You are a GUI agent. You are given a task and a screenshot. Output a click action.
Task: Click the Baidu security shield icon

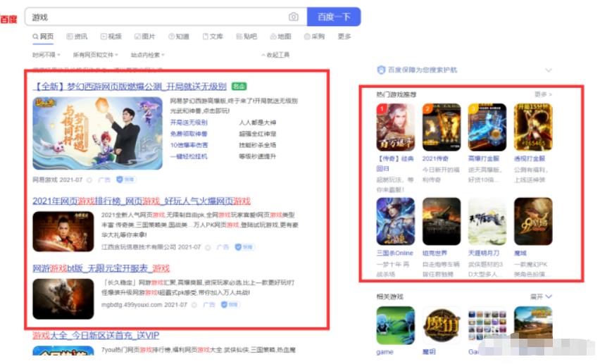click(x=381, y=70)
